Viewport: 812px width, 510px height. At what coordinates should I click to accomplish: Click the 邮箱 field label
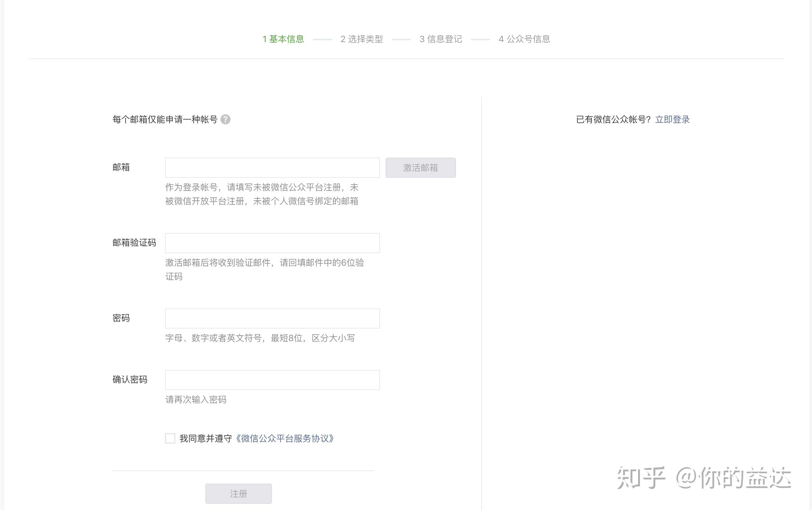coord(121,167)
